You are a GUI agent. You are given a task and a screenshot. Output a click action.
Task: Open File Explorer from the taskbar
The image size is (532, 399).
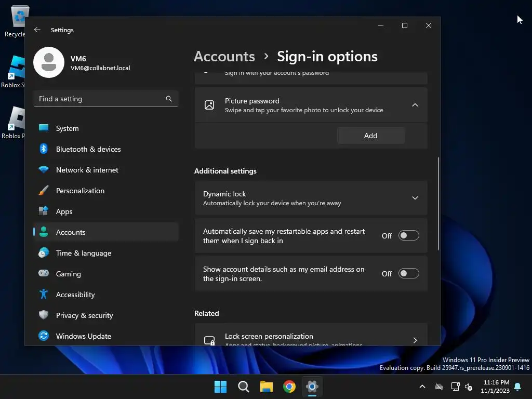tap(267, 387)
